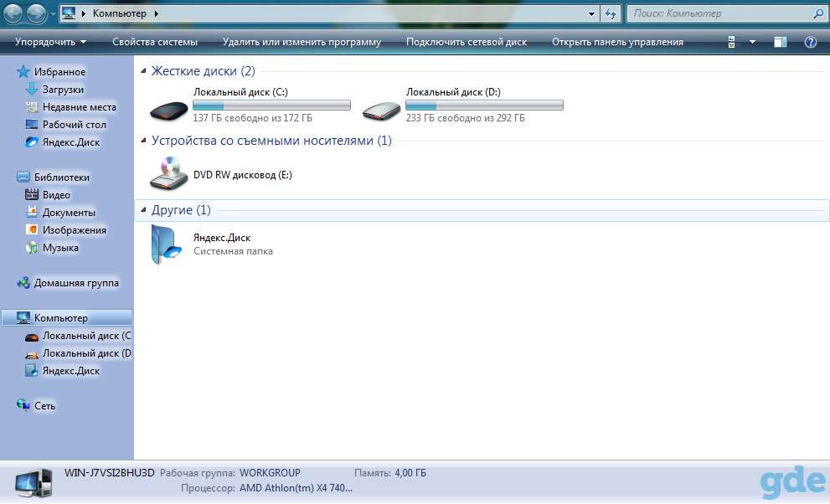Screen dimensions: 830x504
Task: Click the Сеть network icon
Action: pos(23,405)
